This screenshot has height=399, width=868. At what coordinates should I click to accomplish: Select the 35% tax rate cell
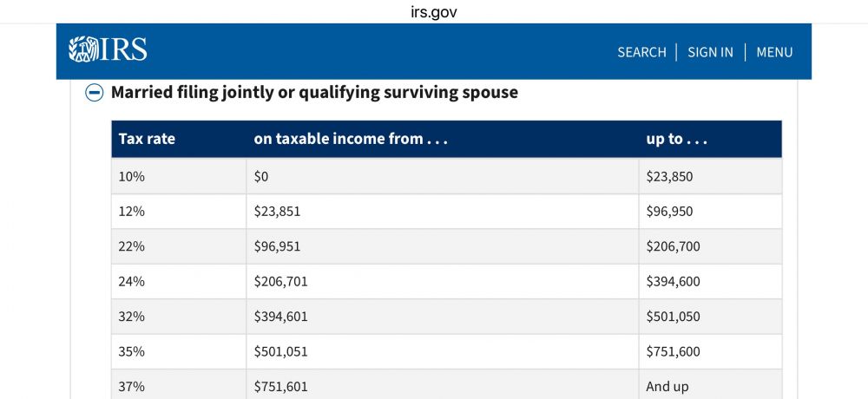[132, 352]
